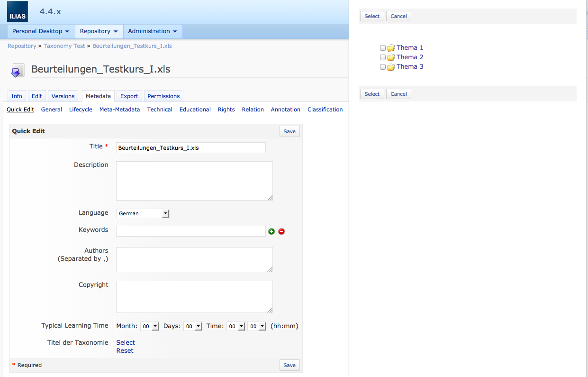The image size is (588, 377).
Task: Expand the Month dropdown for learning time
Action: tap(150, 326)
